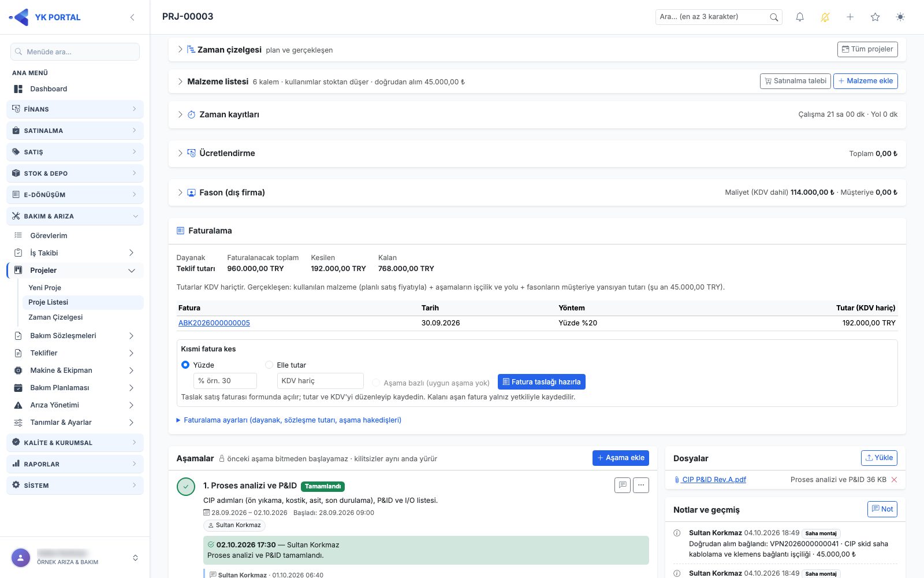Image resolution: width=924 pixels, height=578 pixels.
Task: Click the favorites star icon
Action: [x=875, y=17]
